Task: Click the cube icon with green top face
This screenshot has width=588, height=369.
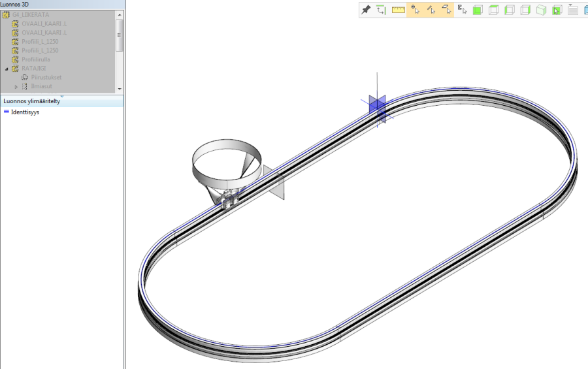Action: 493,10
